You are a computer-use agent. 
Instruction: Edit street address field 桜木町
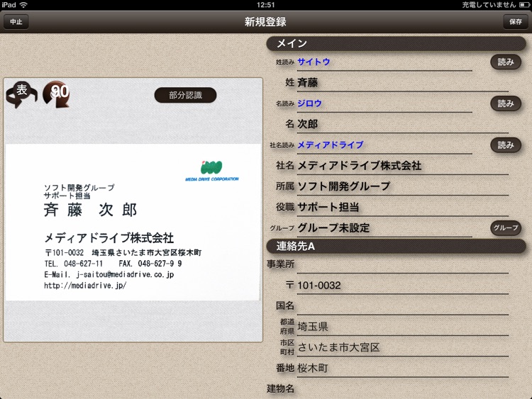(403, 369)
